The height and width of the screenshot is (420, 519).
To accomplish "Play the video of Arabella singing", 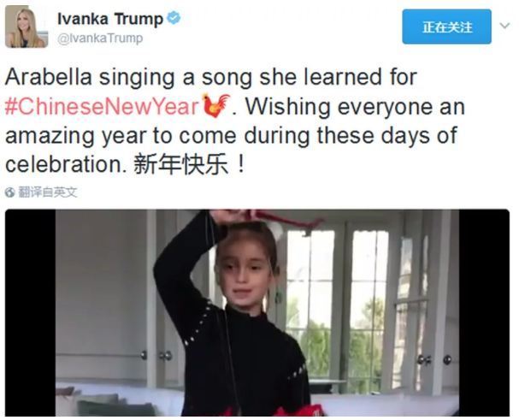I will [x=257, y=313].
